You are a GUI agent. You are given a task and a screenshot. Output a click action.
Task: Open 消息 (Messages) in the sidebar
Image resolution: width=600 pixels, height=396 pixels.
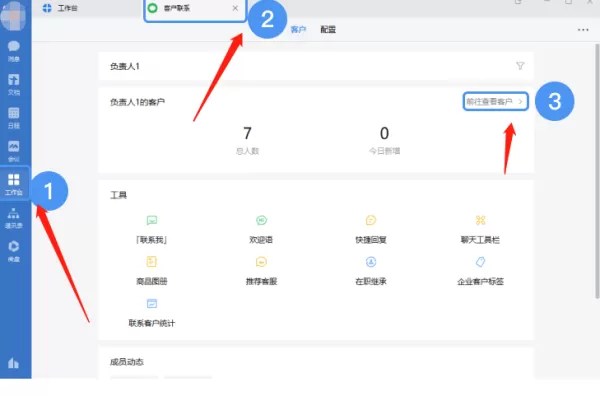(x=14, y=51)
